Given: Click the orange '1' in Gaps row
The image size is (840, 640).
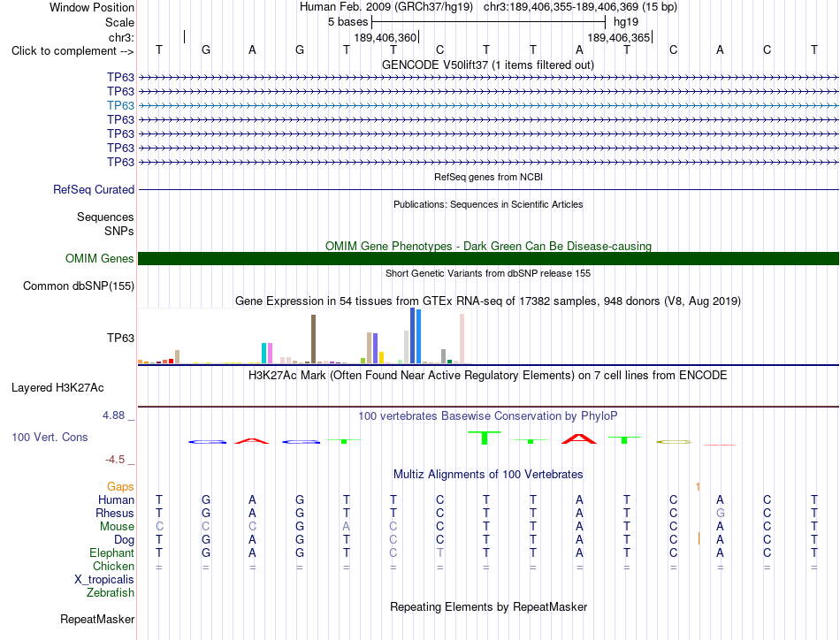Looking at the screenshot, I should pos(698,486).
